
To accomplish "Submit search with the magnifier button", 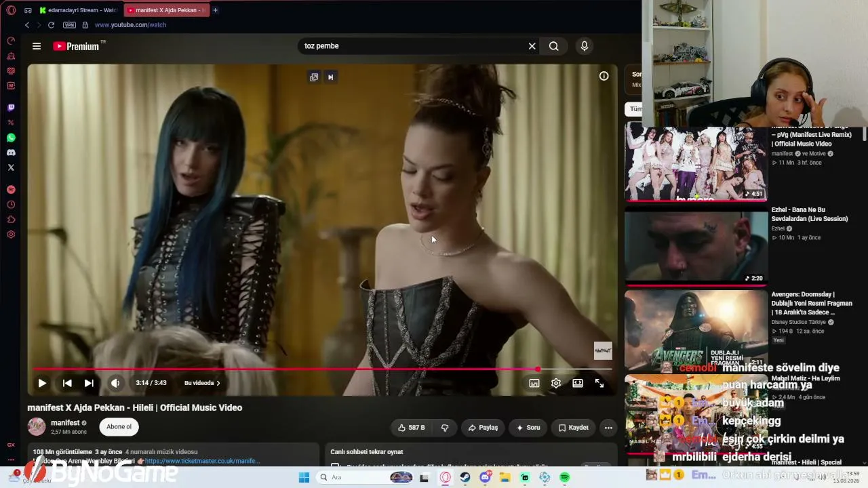I will [x=554, y=46].
